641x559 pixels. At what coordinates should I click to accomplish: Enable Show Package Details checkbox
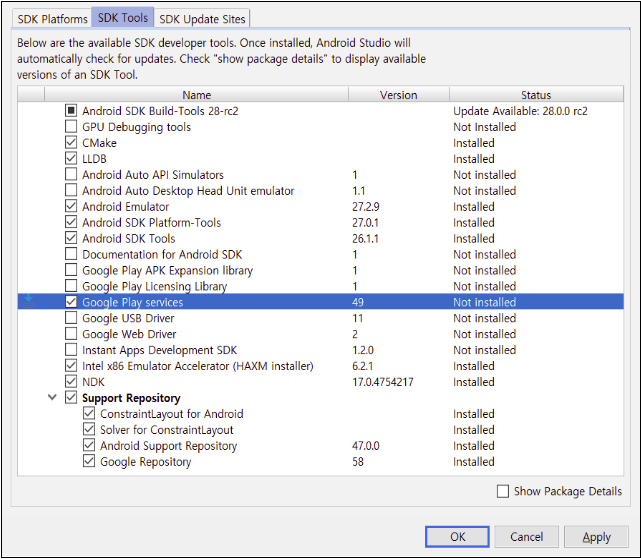tap(503, 491)
